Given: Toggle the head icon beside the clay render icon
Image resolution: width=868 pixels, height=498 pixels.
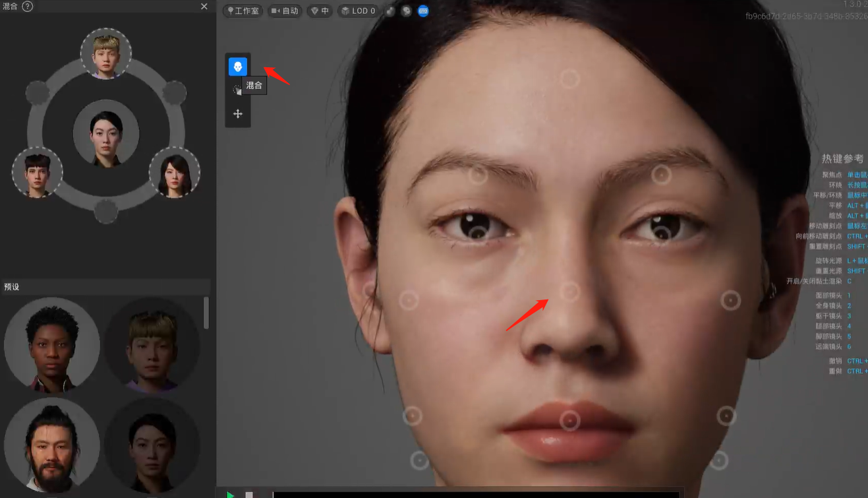Looking at the screenshot, I should pos(407,11).
